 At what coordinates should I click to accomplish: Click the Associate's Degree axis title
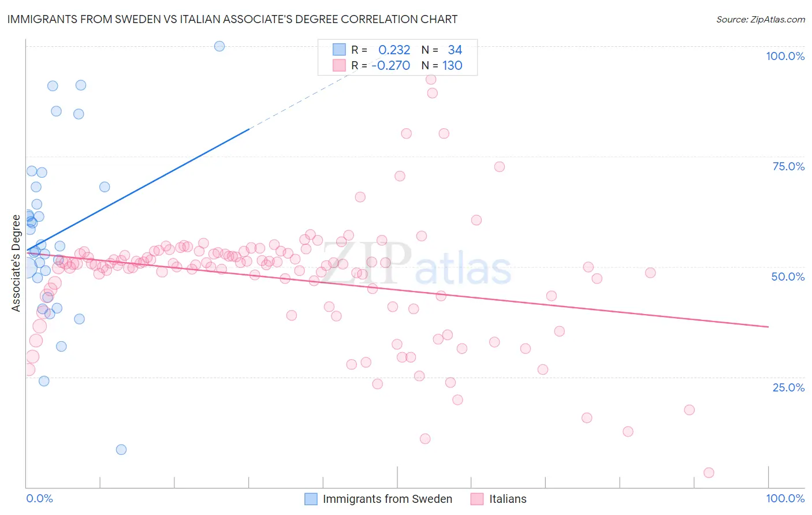(x=16, y=263)
